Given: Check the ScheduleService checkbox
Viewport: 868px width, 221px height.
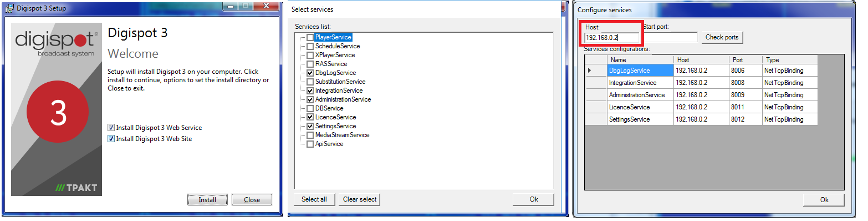Looking at the screenshot, I should tap(310, 46).
